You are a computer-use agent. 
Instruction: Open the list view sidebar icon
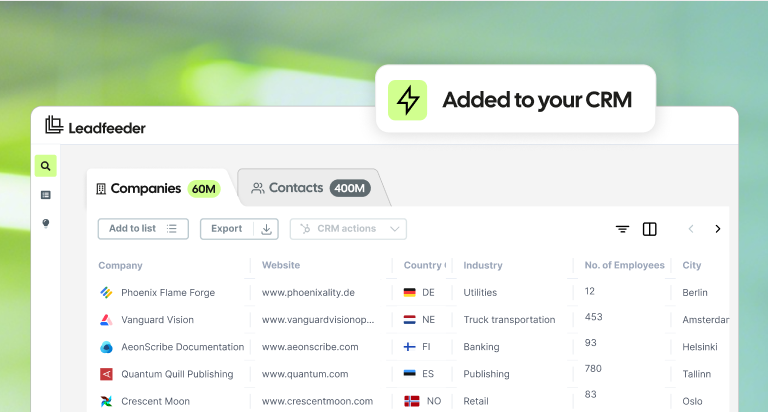tap(46, 195)
